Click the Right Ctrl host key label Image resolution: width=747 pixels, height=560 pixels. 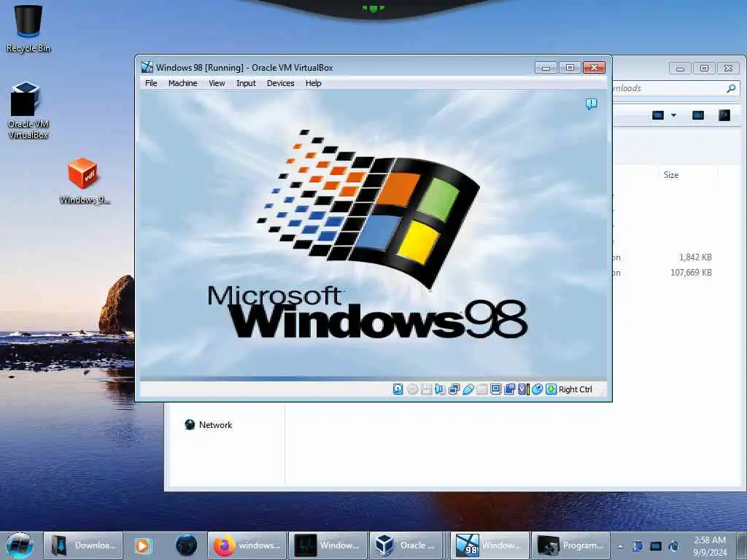(x=576, y=389)
